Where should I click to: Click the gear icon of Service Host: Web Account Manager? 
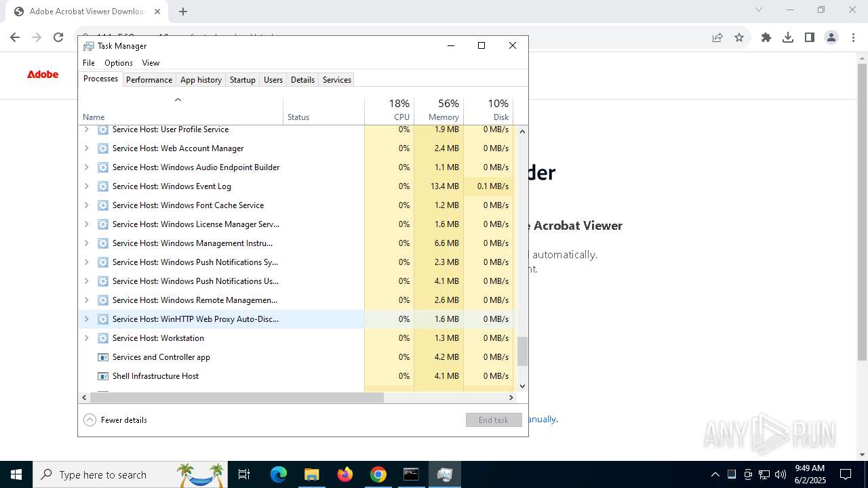pyautogui.click(x=103, y=148)
